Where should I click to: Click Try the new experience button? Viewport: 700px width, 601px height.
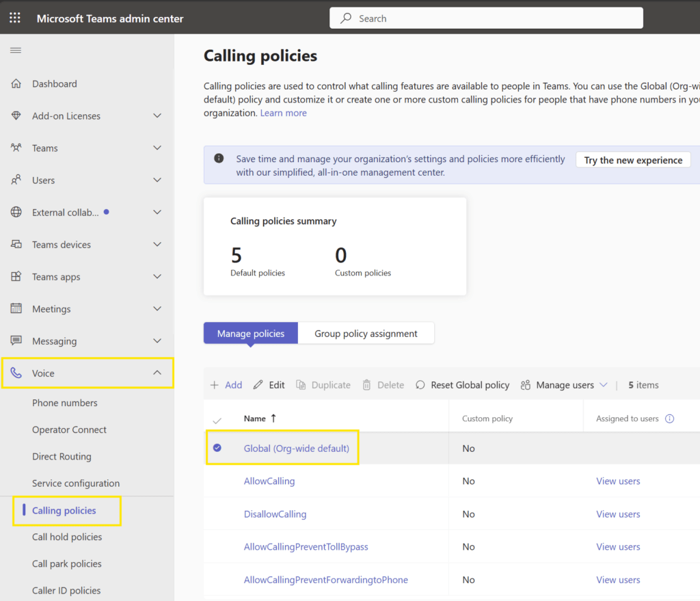click(633, 160)
